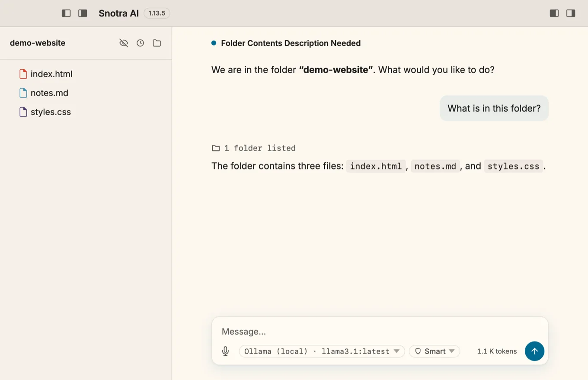Screen dimensions: 588x380
Task: Expand the '1 folder listed' tool call
Action: tap(254, 148)
